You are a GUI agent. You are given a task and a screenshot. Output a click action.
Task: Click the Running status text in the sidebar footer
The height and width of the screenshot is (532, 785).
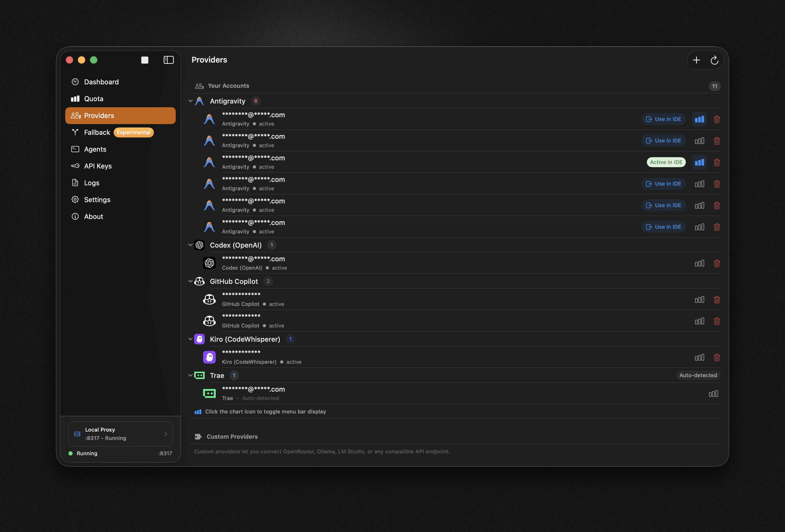coord(87,453)
